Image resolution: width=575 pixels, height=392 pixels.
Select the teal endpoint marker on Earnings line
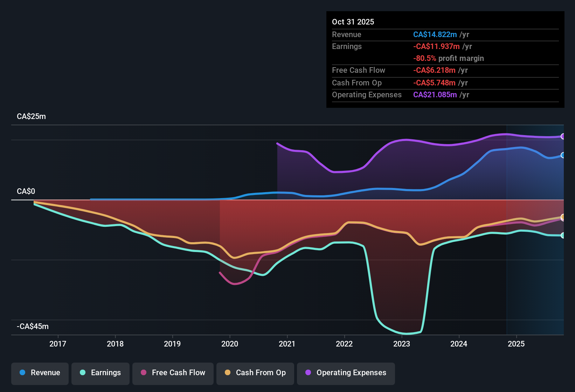click(563, 236)
